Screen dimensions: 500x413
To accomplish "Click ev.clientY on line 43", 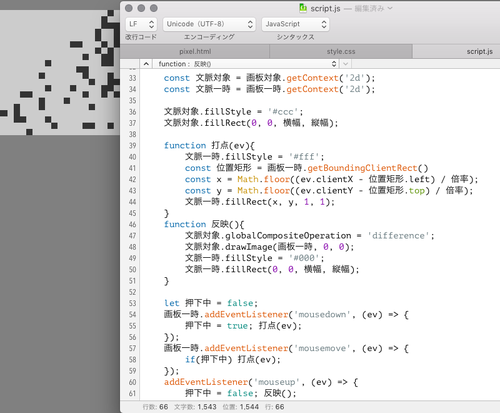I will [x=327, y=191].
